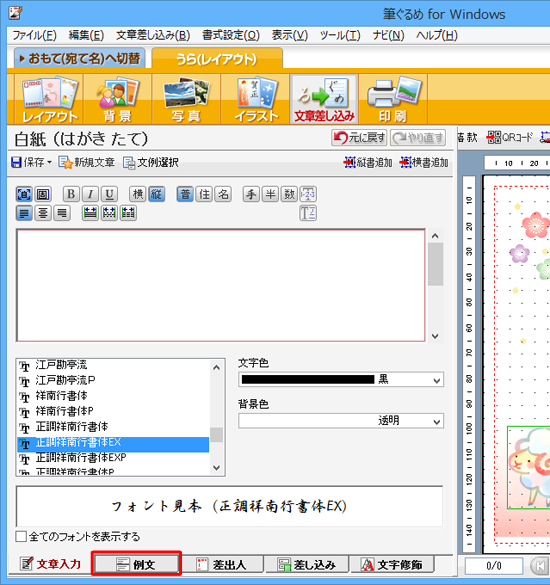Click the T2 text size icon
The height and width of the screenshot is (585, 550).
[308, 213]
